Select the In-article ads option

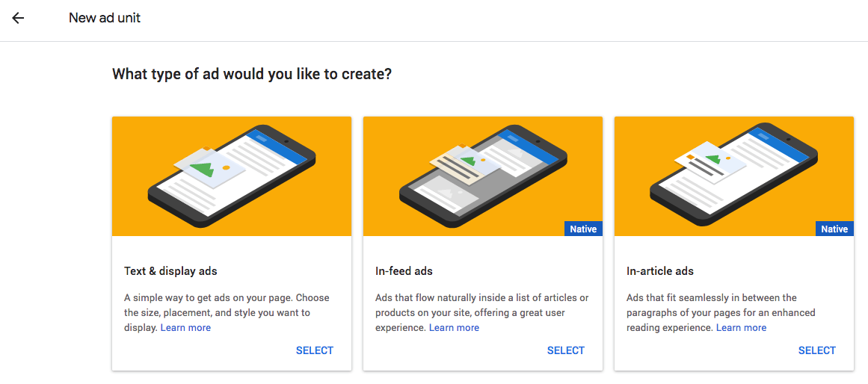[817, 350]
